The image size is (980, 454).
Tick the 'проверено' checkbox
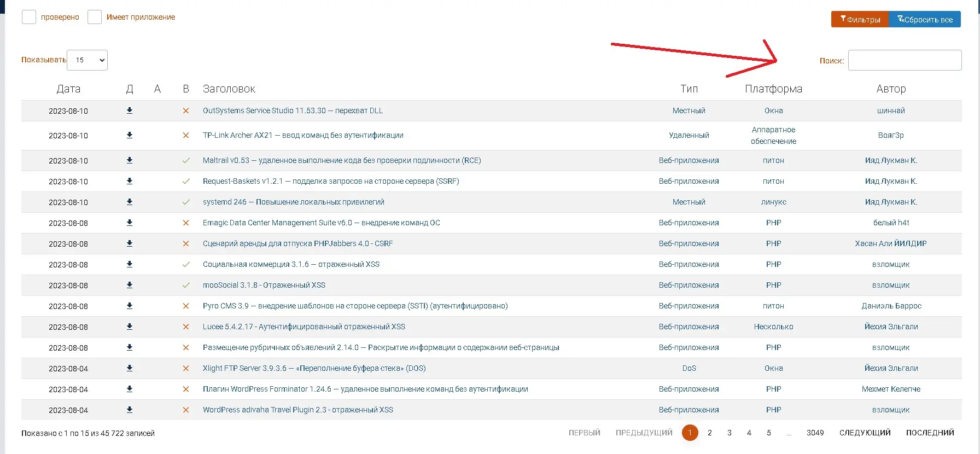click(29, 17)
